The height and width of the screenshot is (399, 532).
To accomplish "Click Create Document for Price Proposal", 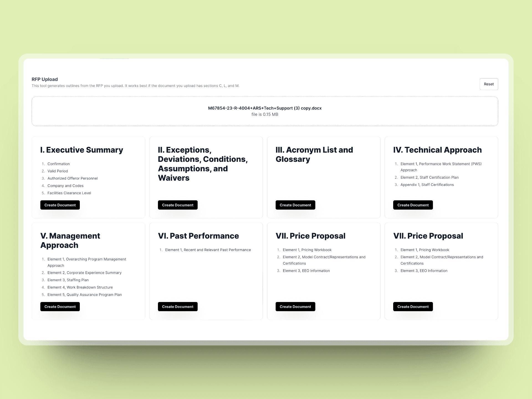I will (295, 306).
